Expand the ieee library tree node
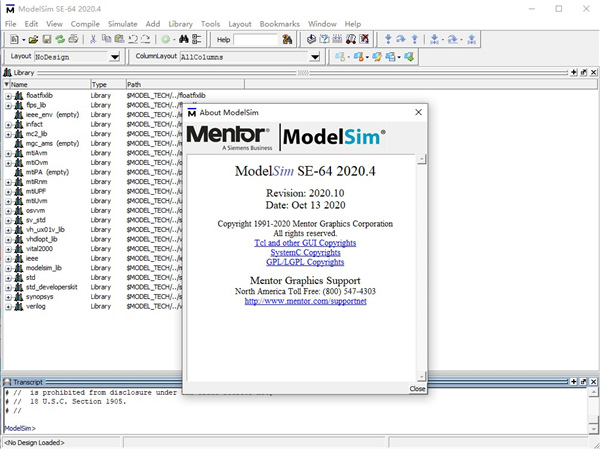The height and width of the screenshot is (449, 600). pyautogui.click(x=8, y=258)
